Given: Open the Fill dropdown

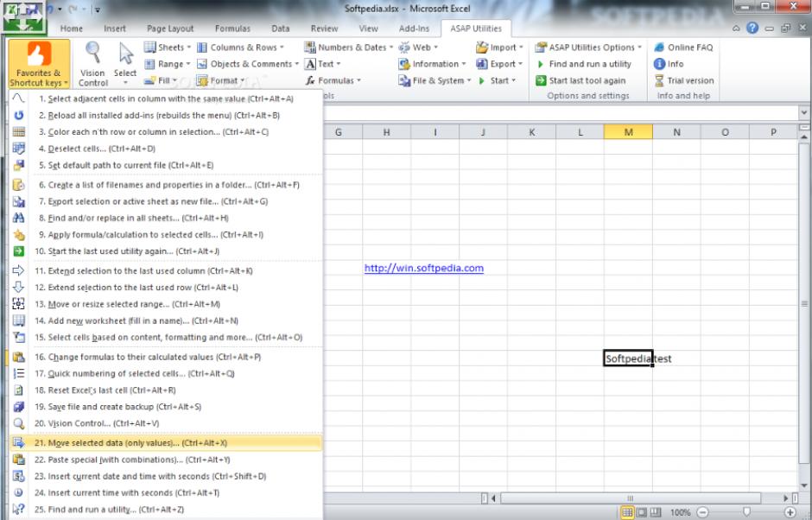Looking at the screenshot, I should [161, 80].
